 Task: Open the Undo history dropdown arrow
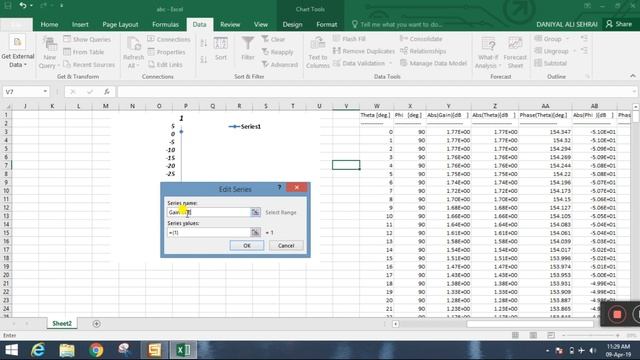point(32,6)
